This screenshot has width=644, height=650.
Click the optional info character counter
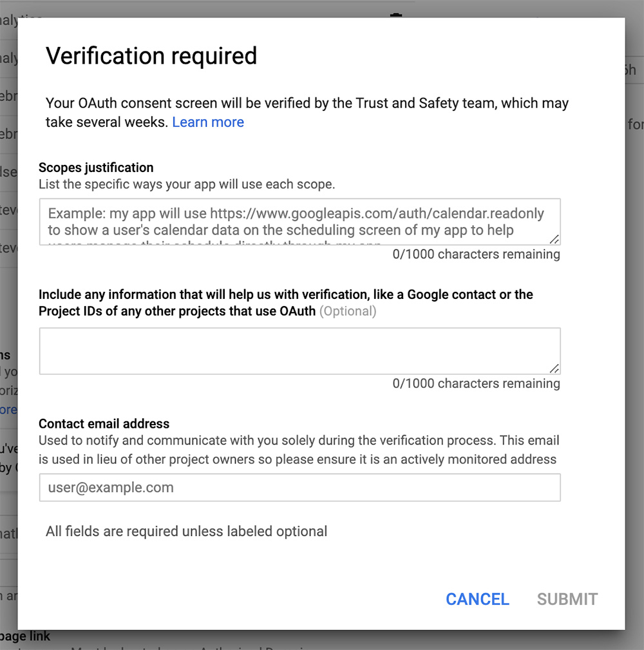point(476,384)
